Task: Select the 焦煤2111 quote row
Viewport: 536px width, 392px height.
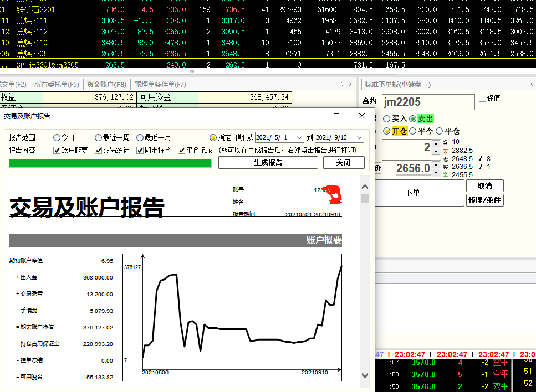Action: pyautogui.click(x=268, y=20)
